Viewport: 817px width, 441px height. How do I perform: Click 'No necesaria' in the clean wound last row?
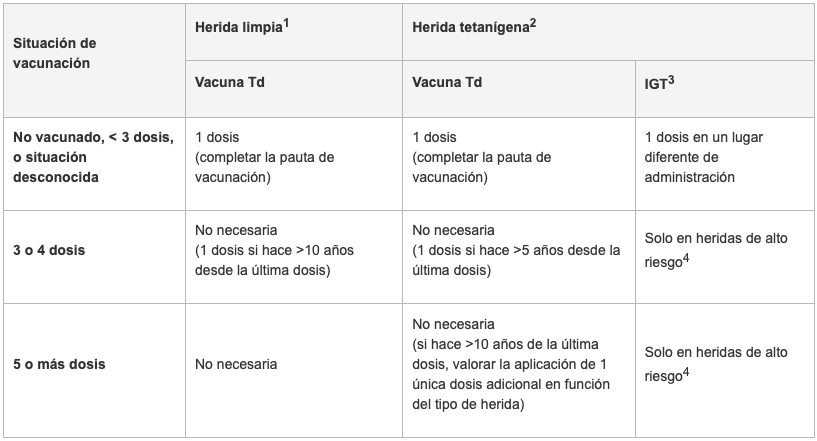tap(236, 364)
